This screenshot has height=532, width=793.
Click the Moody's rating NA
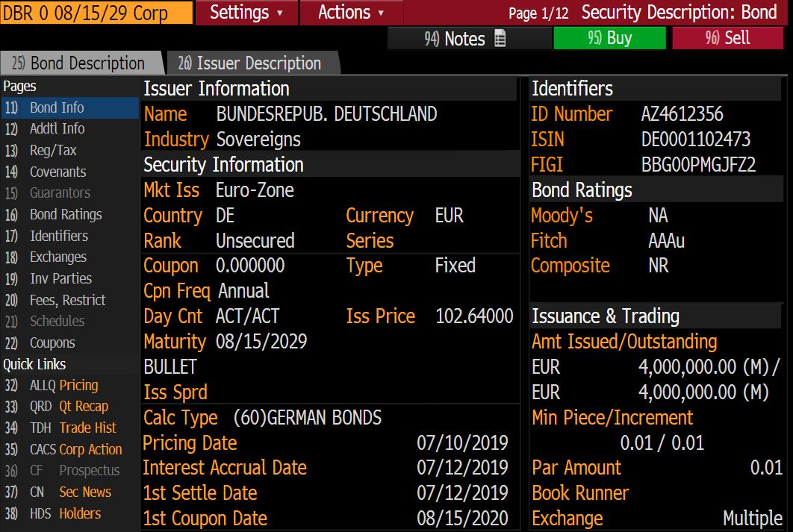tap(658, 216)
